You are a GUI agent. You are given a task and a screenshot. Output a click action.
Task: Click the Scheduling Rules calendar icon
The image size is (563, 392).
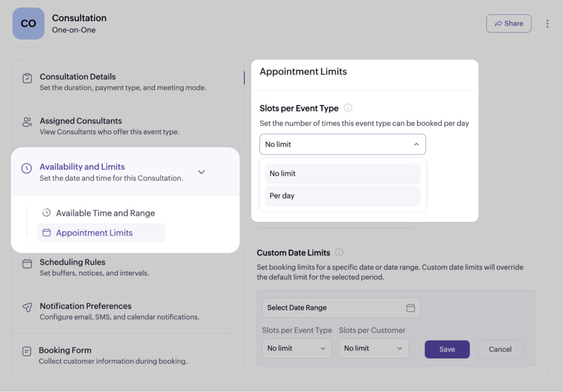(27, 264)
